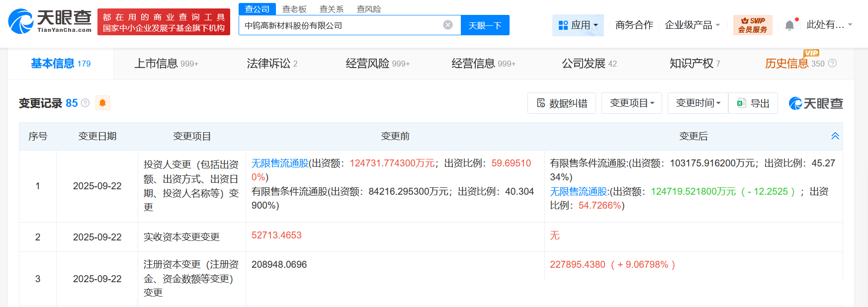868x307 pixels.
Task: Click the date 2025-09-22 in row 1
Action: click(x=97, y=186)
